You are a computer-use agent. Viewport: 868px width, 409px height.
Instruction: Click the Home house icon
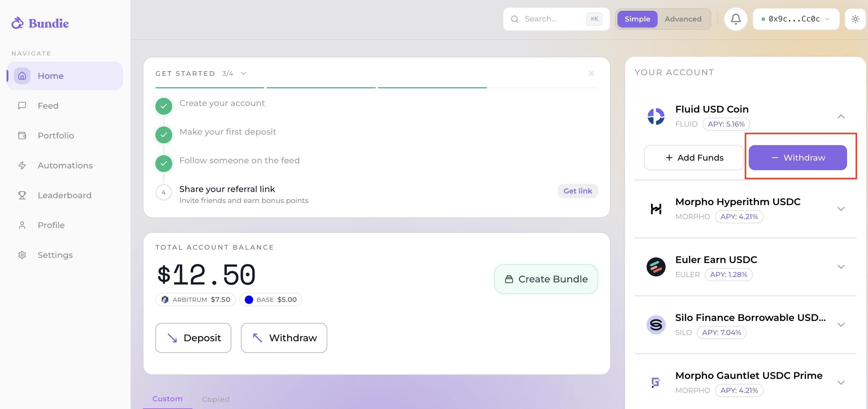(22, 76)
